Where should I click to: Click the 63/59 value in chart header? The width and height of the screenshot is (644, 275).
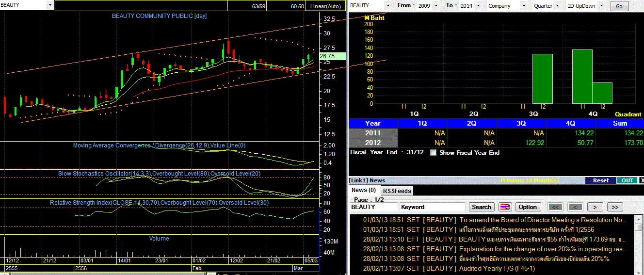coord(258,6)
